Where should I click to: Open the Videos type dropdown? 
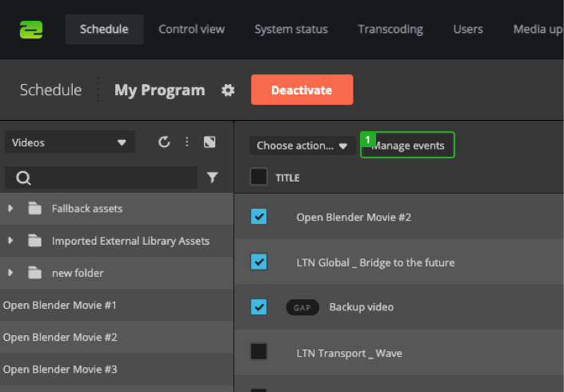pos(70,142)
